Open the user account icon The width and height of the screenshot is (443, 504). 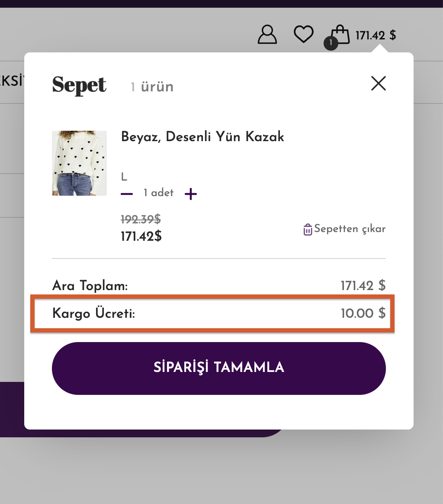pos(267,35)
